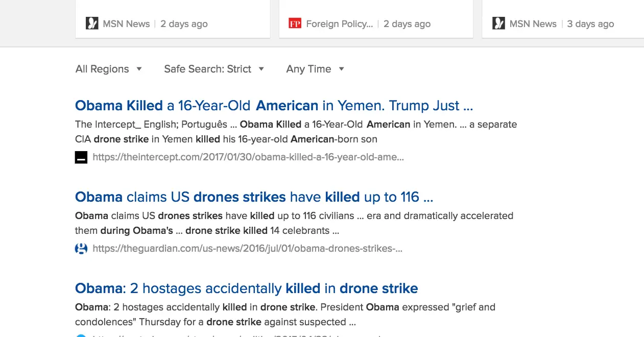Click the Guardian result snippet text
644x337 pixels.
294,223
